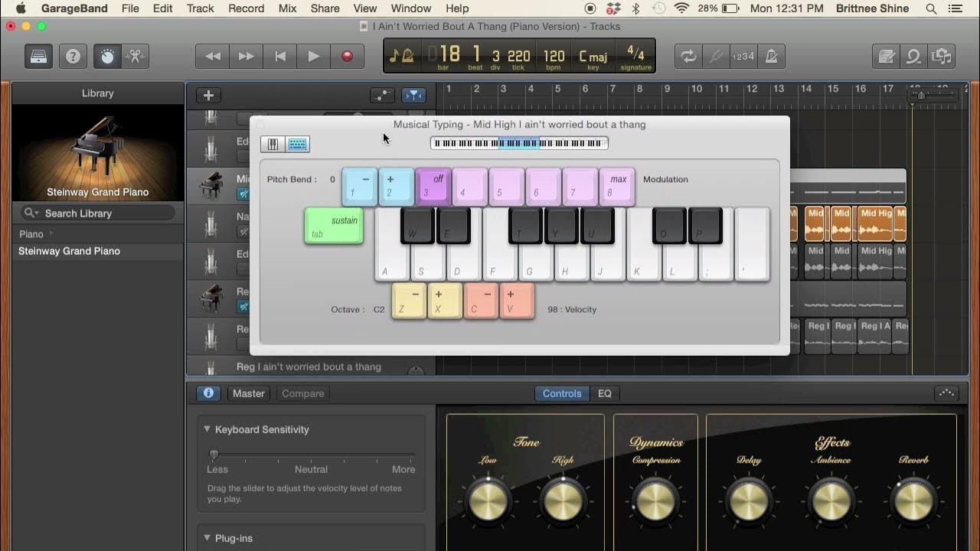Toggle the Catch playhead button

pyautogui.click(x=413, y=96)
